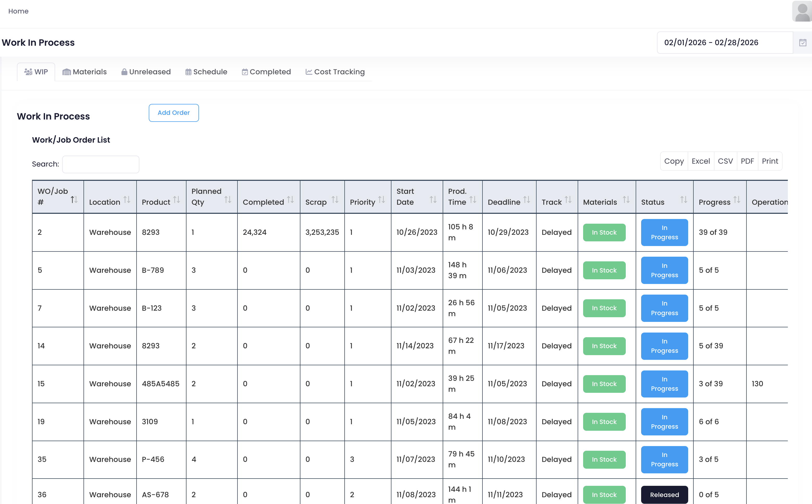Image resolution: width=812 pixels, height=504 pixels.
Task: Click In Progress status for order 2
Action: click(664, 232)
